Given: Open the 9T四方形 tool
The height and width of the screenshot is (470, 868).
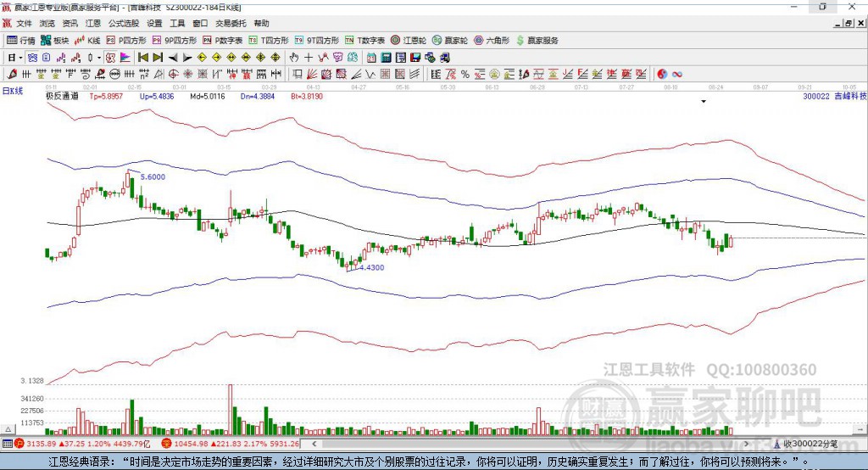Looking at the screenshot, I should pyautogui.click(x=317, y=41).
